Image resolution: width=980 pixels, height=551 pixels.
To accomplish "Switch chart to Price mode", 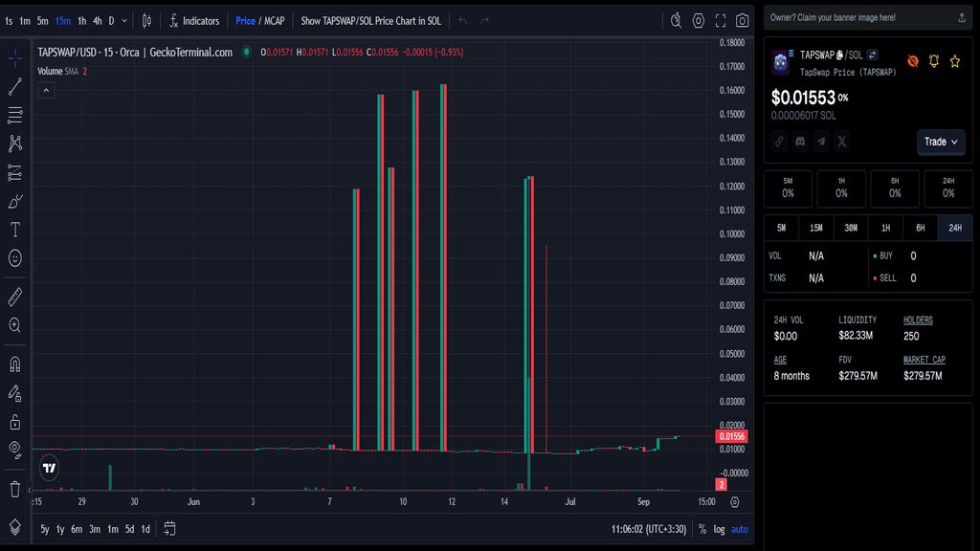I will 245,21.
